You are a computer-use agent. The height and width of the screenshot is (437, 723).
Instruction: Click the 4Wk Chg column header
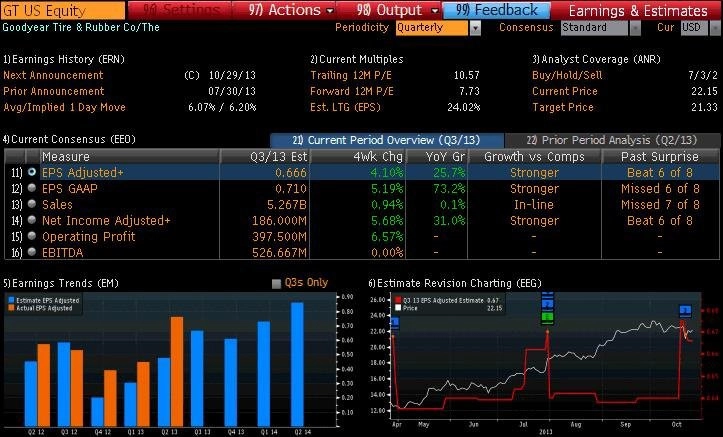(357, 157)
